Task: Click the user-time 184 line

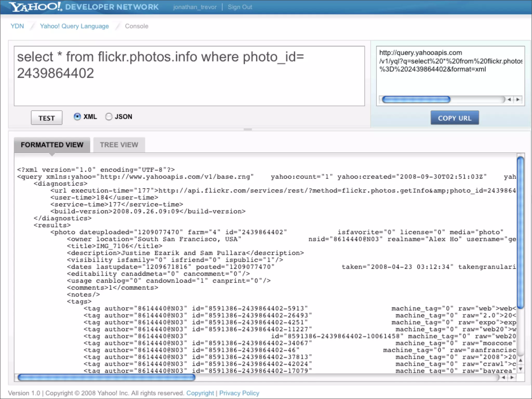Action: 104,197
